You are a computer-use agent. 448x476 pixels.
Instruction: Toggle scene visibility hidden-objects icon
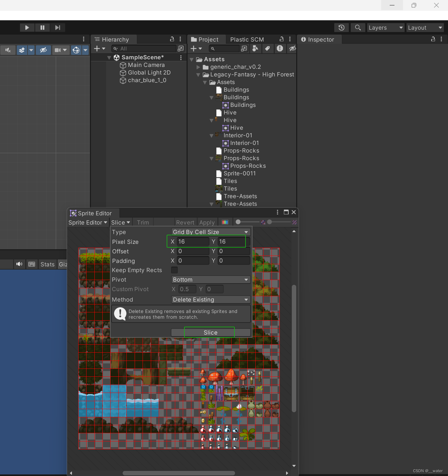click(x=43, y=50)
